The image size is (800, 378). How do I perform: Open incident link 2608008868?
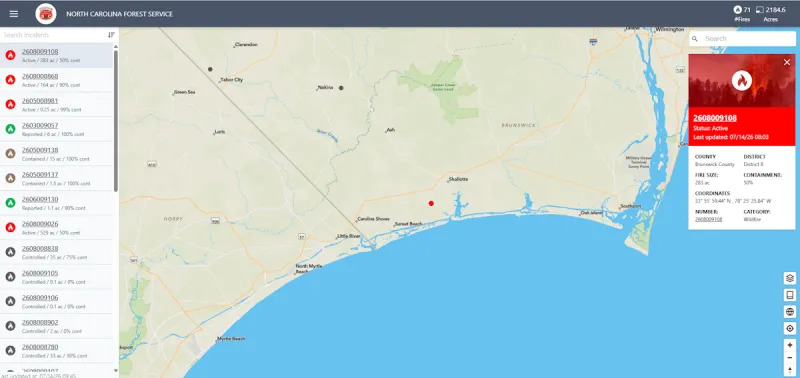click(40, 76)
